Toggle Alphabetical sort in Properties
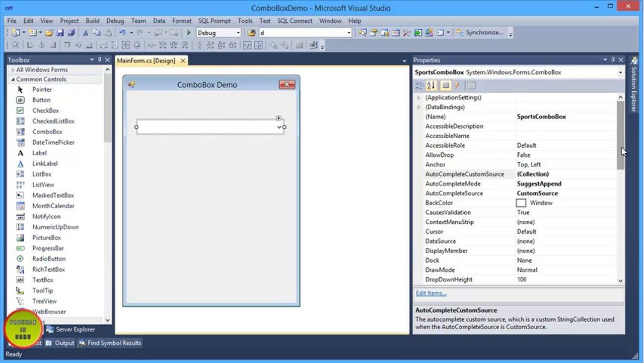The image size is (644, 363). click(x=431, y=86)
